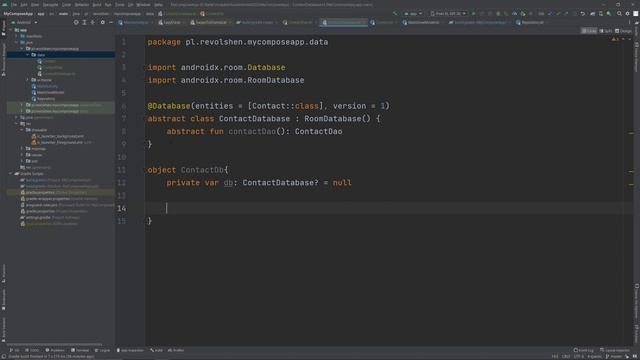Screen dimensions: 640x360
Task: Select ic_launcher_background.xml in tree
Action: click(x=57, y=136)
